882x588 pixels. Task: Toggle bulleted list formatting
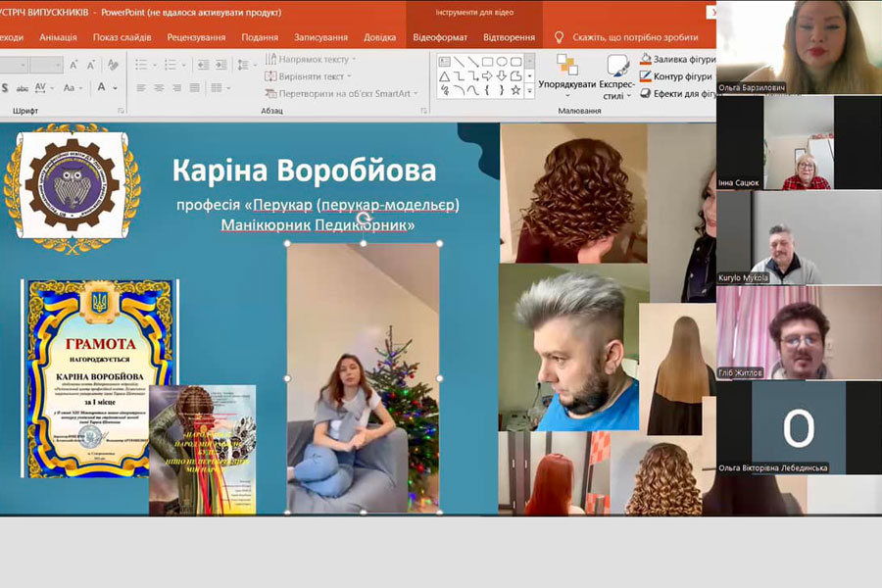pos(141,65)
